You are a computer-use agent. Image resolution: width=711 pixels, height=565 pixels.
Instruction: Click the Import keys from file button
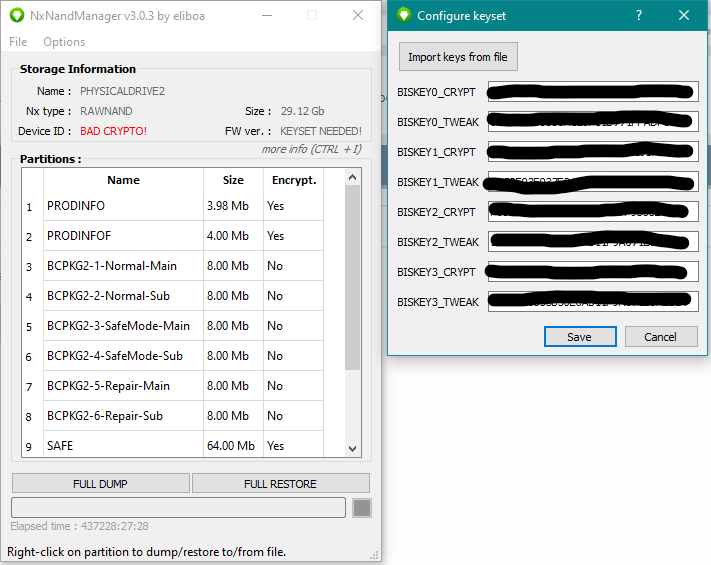tap(458, 57)
